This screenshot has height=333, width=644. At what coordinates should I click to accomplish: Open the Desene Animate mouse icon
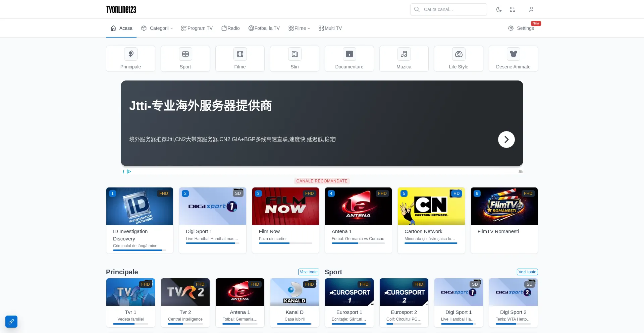coord(514,54)
